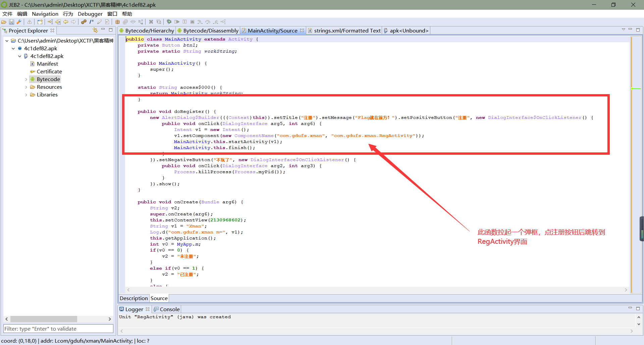Viewport: 644px width, 345px height.
Task: Open the 帮助 menu
Action: point(127,14)
